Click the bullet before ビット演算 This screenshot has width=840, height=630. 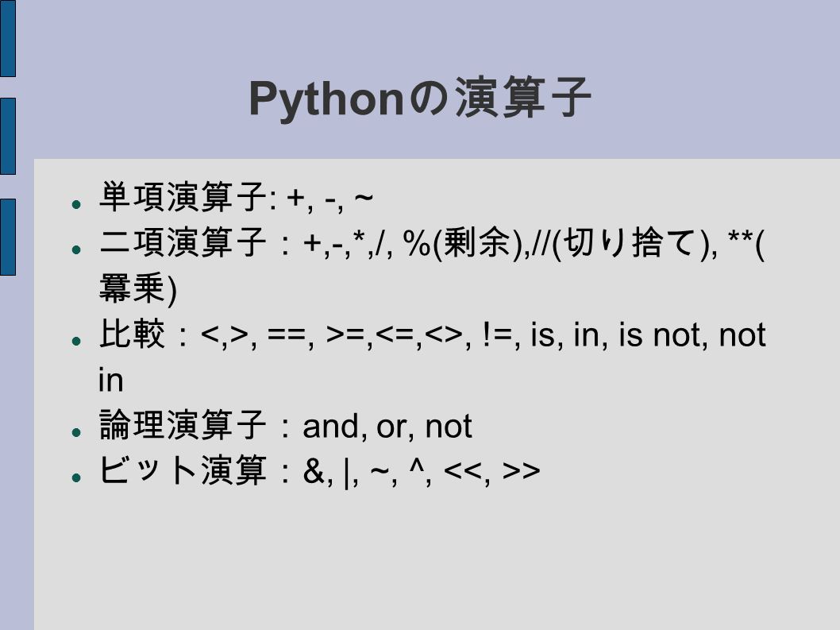76,477
